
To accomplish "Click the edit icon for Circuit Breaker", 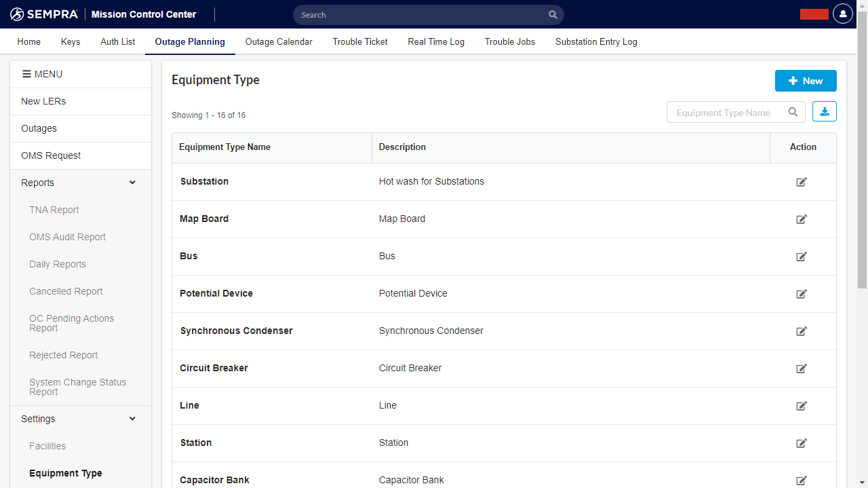I will point(801,369).
